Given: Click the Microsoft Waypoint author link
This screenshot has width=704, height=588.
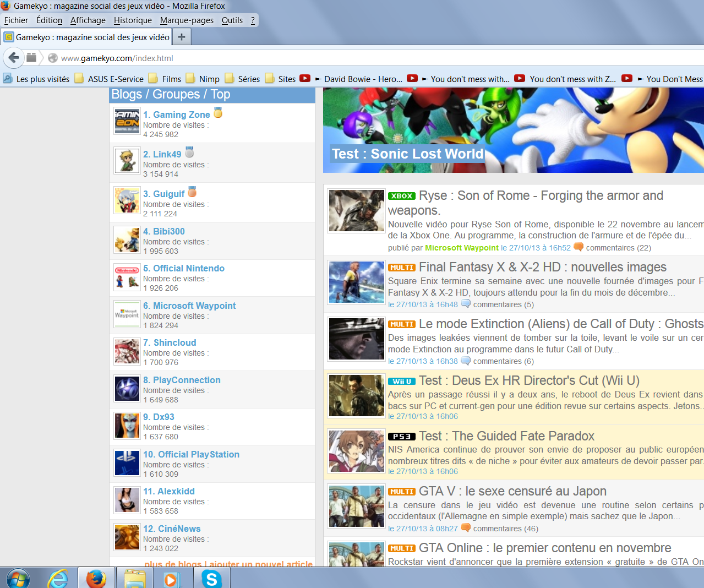Looking at the screenshot, I should (x=462, y=248).
